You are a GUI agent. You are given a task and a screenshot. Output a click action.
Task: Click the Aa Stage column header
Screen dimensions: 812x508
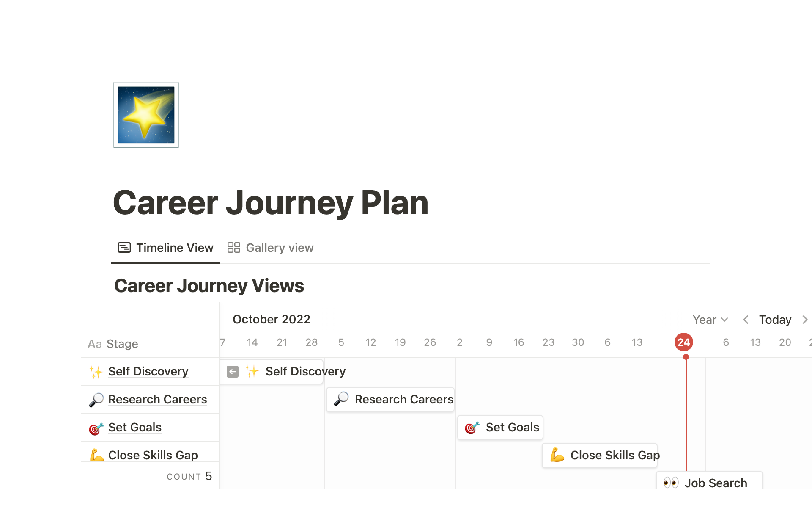112,343
